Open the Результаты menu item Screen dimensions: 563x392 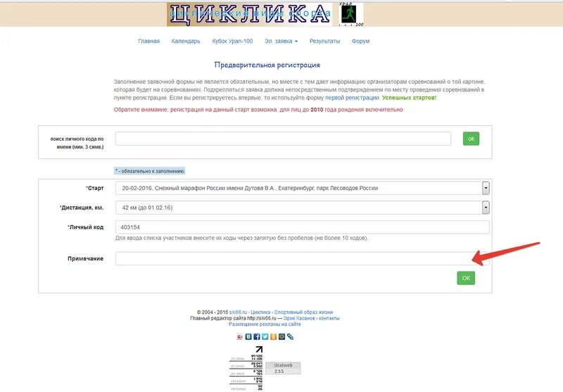coord(324,42)
